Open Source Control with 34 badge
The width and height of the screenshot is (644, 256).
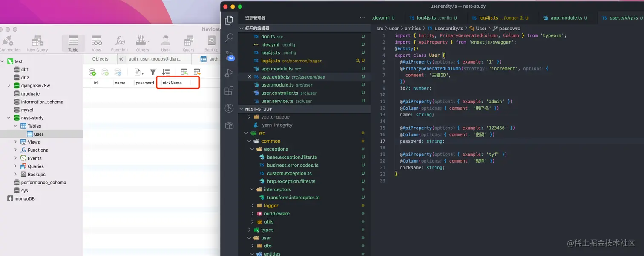click(229, 55)
